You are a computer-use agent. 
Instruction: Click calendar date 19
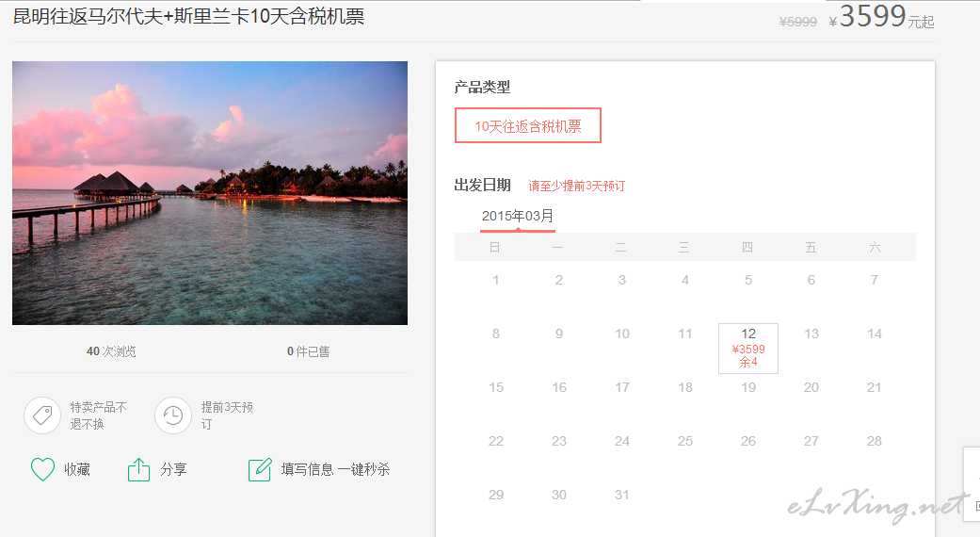pos(748,387)
